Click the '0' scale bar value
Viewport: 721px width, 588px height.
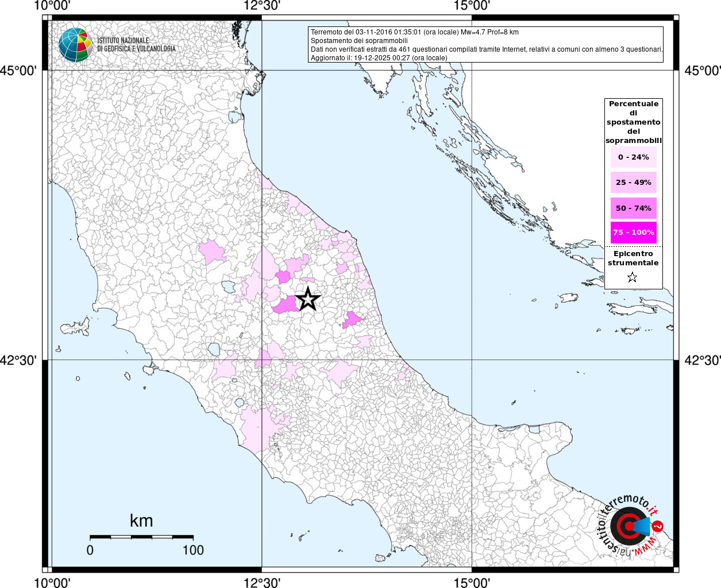tap(90, 550)
